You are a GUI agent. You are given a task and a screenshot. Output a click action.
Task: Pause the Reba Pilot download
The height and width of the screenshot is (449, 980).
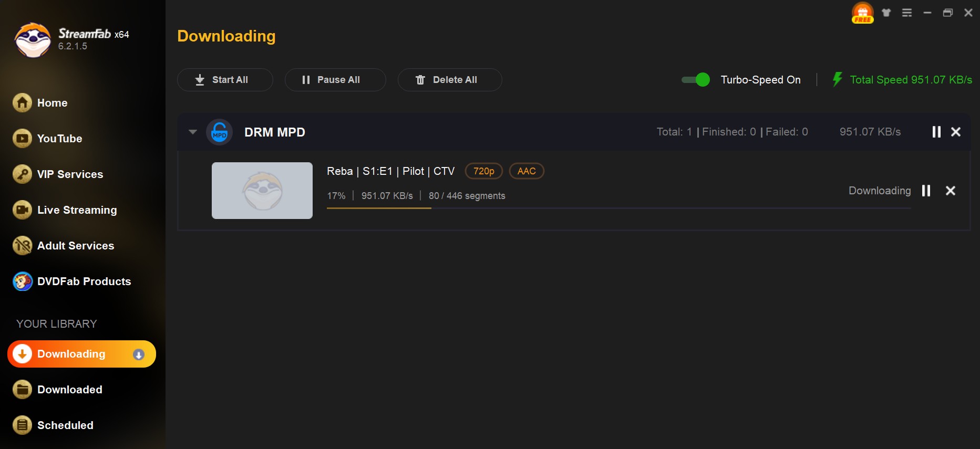click(x=926, y=191)
